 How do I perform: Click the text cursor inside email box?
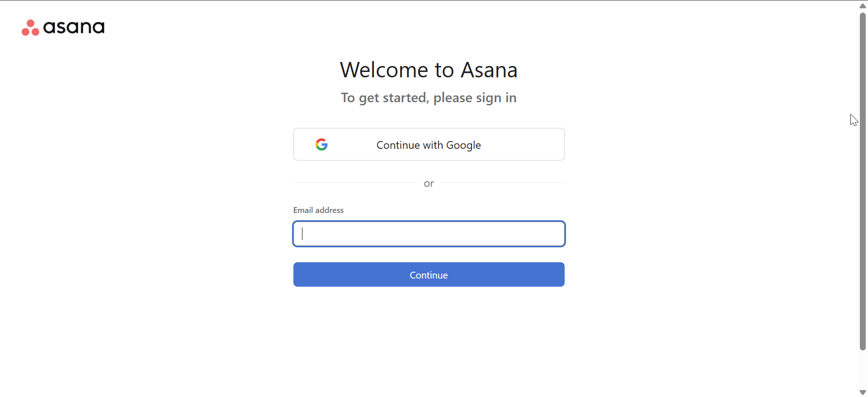[x=302, y=234]
